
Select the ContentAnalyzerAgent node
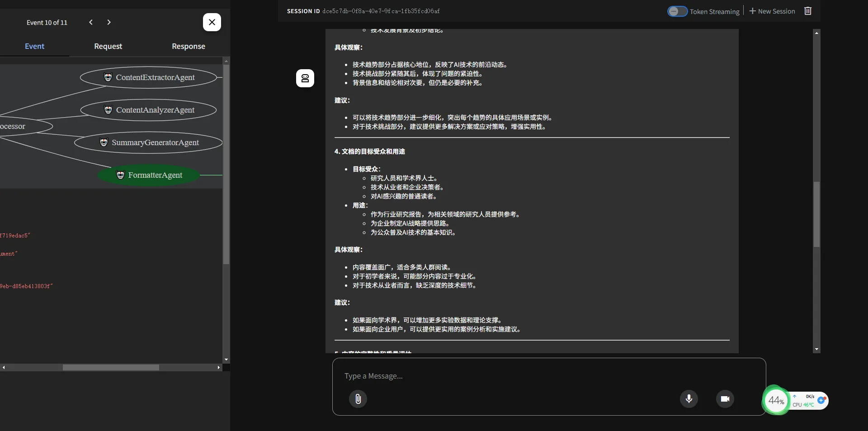[149, 110]
